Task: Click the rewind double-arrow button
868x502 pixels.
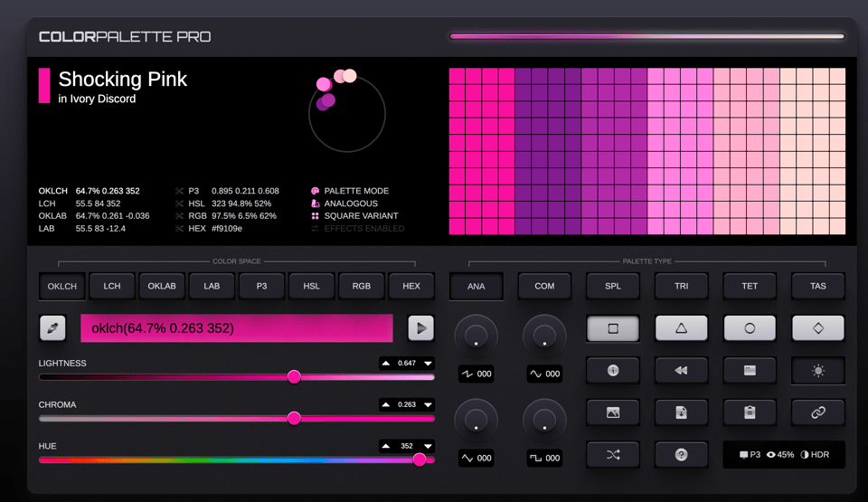Action: (x=681, y=370)
